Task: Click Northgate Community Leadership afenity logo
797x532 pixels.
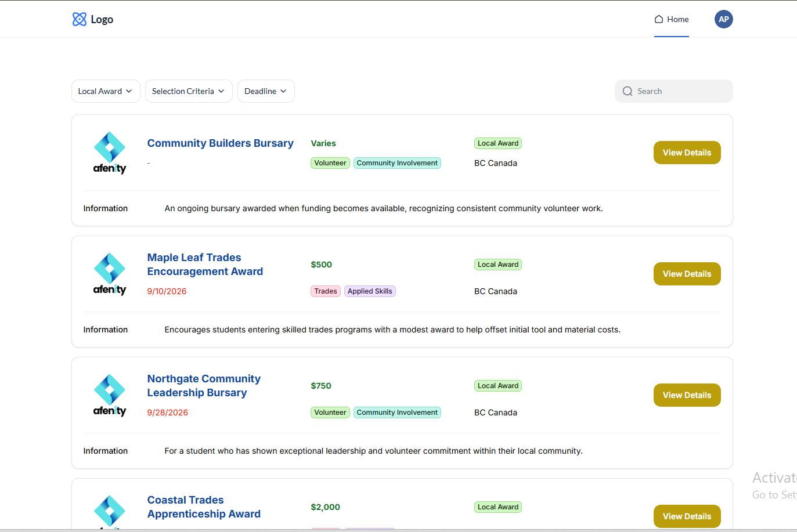Action: [x=110, y=395]
